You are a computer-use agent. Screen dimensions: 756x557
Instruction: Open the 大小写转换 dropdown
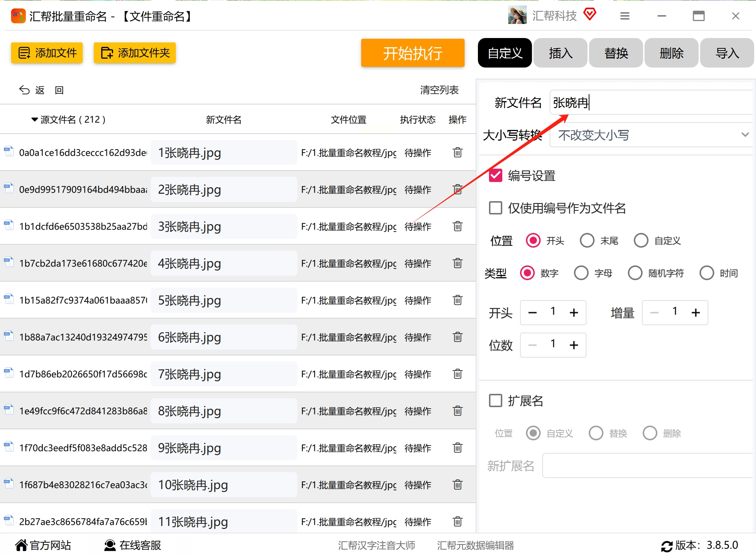pos(651,135)
